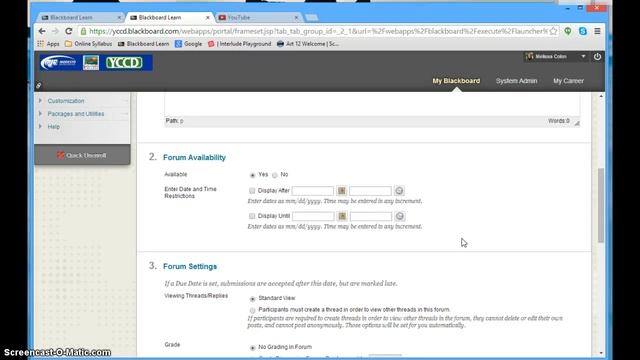Open the Art 12 Welcome bookmark
The height and width of the screenshot is (360, 640).
pos(308,44)
